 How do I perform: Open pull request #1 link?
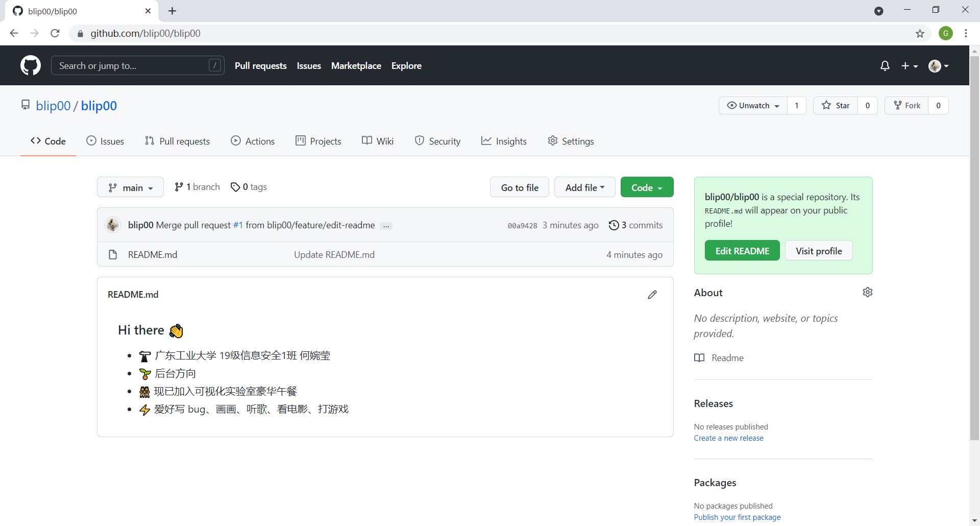tap(238, 225)
